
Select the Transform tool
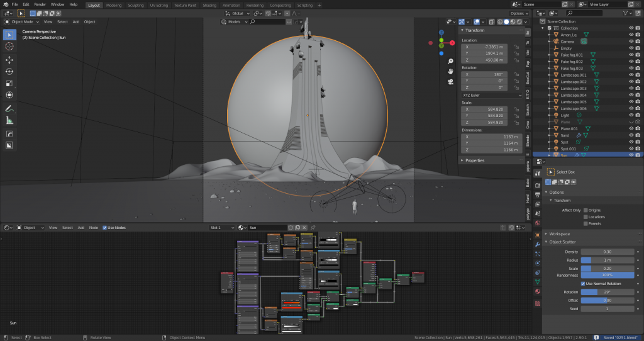[x=9, y=95]
